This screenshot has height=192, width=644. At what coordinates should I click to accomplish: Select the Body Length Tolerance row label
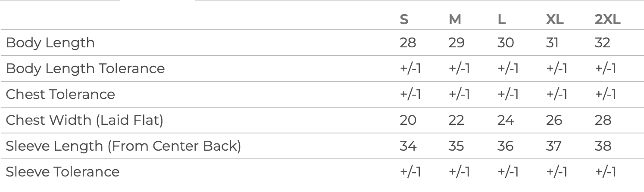[x=85, y=68]
